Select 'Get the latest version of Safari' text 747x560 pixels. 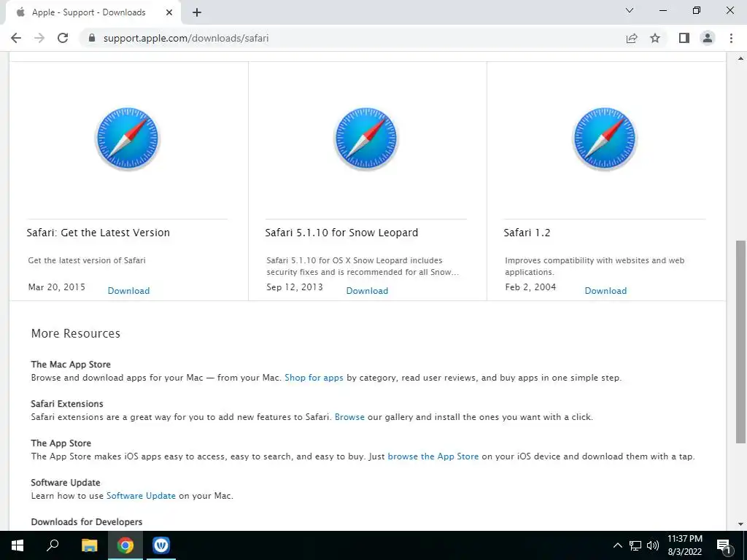(87, 260)
